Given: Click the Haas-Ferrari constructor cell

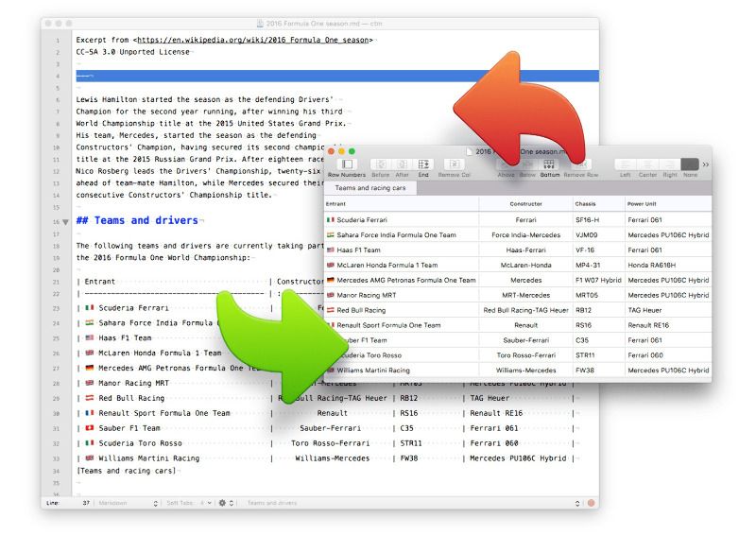Looking at the screenshot, I should (525, 250).
